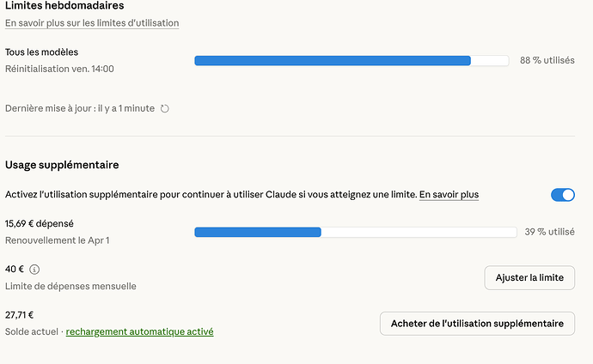Click the "27,71 €" current balance amount

point(20,315)
